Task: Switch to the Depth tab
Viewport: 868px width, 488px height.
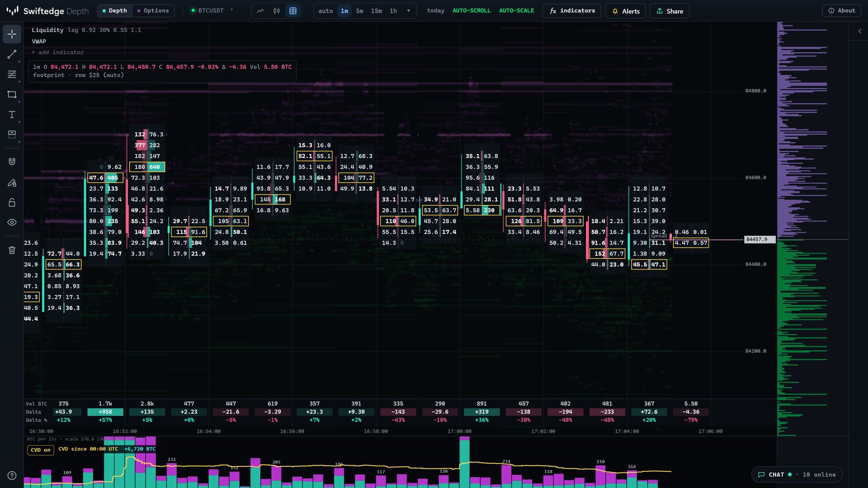Action: (x=114, y=11)
